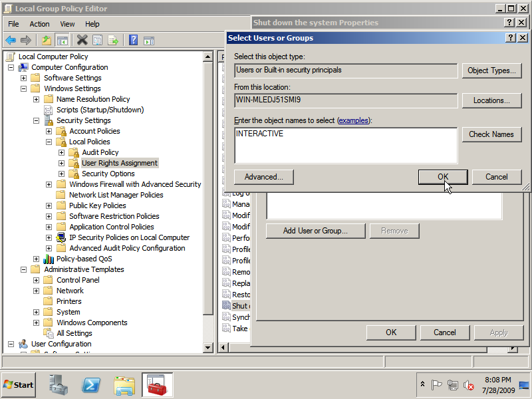Expand the Audit Policy node
This screenshot has width=532, height=399.
pos(61,153)
